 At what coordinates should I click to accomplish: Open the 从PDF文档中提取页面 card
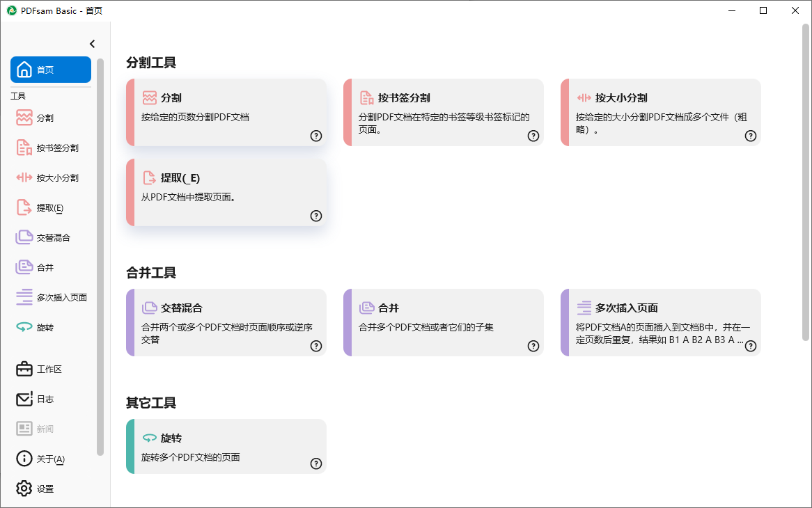(x=226, y=193)
